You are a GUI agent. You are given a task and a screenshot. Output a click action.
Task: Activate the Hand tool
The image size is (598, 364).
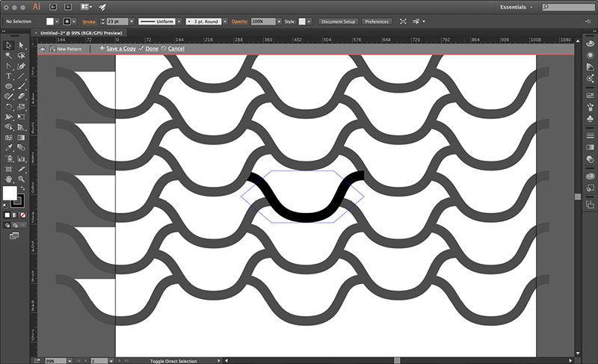(x=8, y=179)
